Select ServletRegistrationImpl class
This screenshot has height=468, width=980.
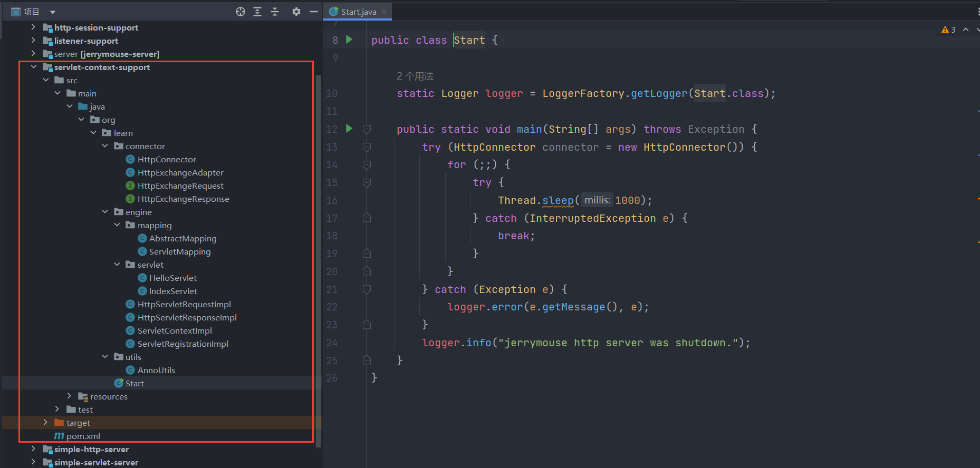pyautogui.click(x=182, y=344)
